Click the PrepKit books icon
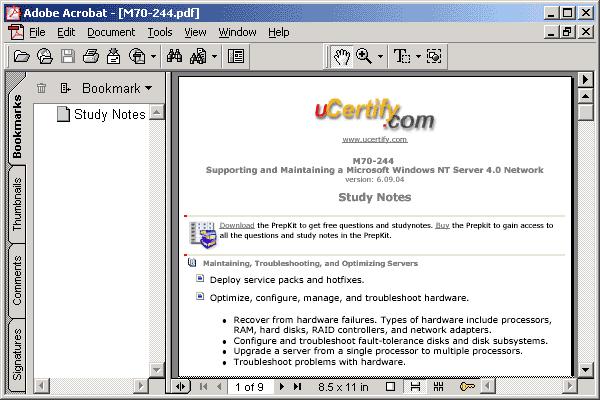 [x=203, y=234]
